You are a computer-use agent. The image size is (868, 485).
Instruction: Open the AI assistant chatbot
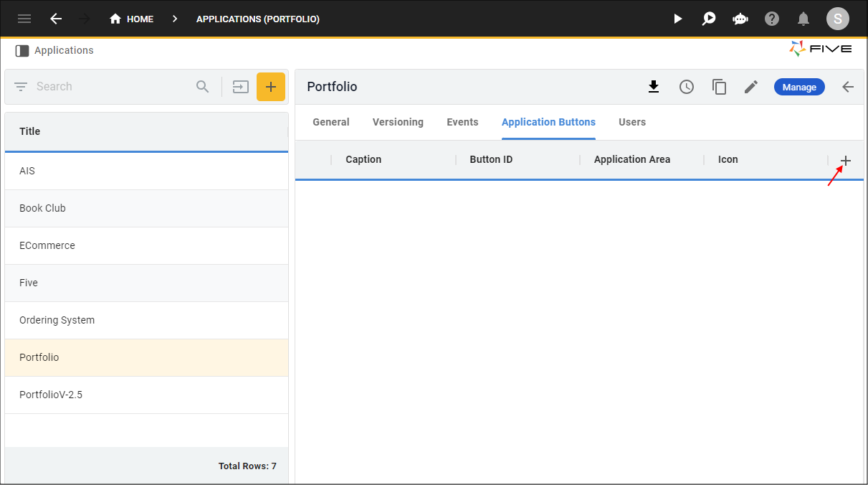740,19
